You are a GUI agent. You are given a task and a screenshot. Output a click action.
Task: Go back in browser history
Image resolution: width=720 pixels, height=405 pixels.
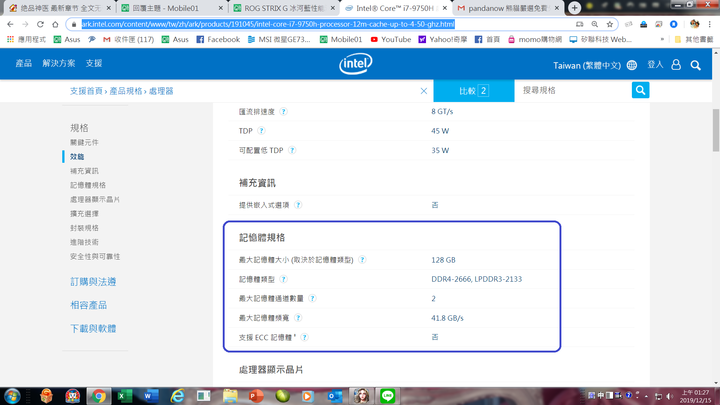(x=10, y=24)
